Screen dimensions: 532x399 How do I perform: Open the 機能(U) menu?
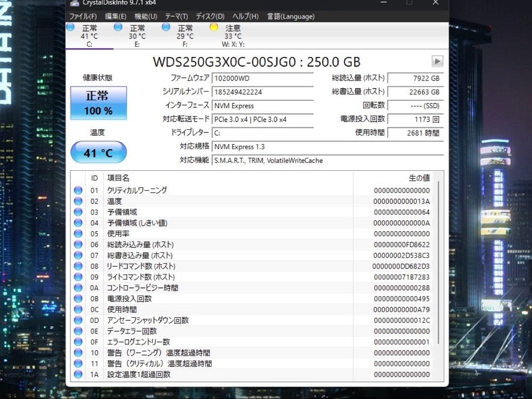coord(145,16)
